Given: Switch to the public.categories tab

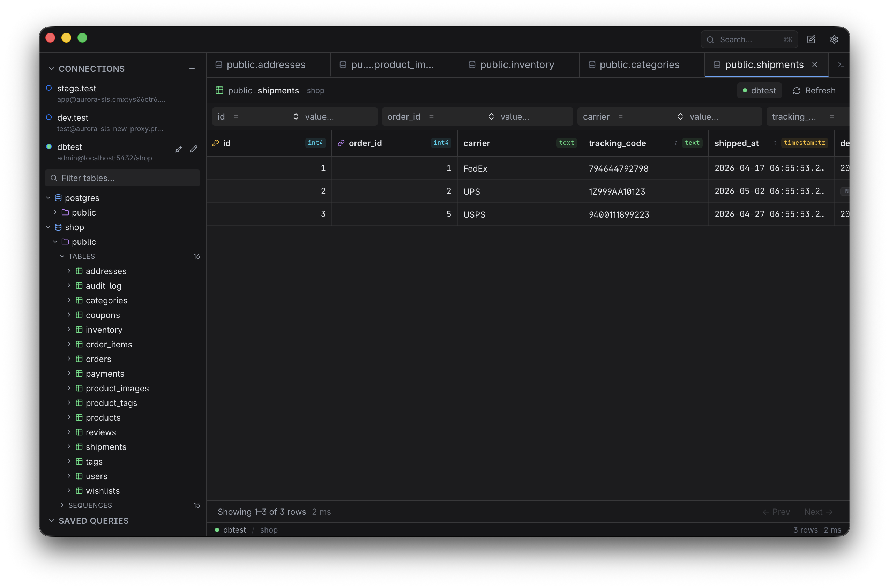Looking at the screenshot, I should [642, 65].
